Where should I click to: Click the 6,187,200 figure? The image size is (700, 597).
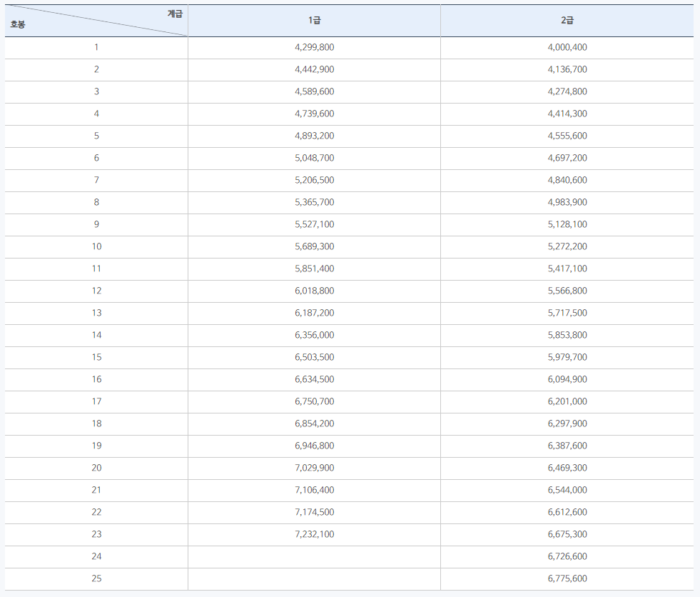tap(314, 313)
